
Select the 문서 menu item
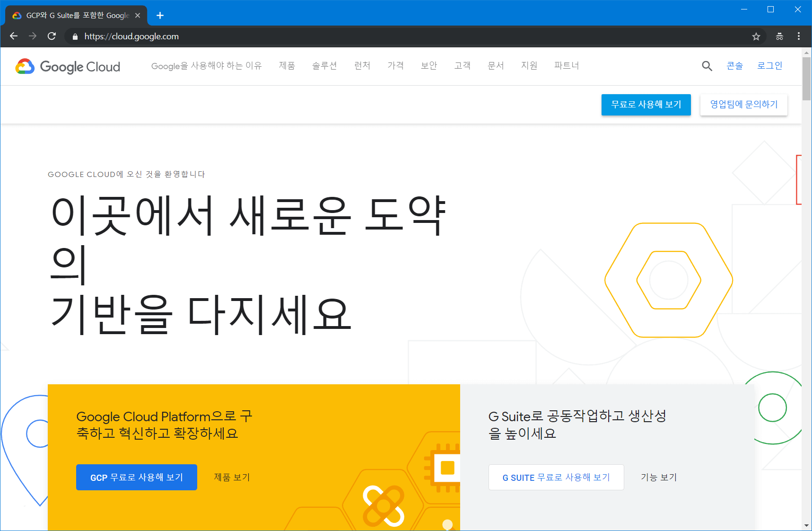point(496,66)
